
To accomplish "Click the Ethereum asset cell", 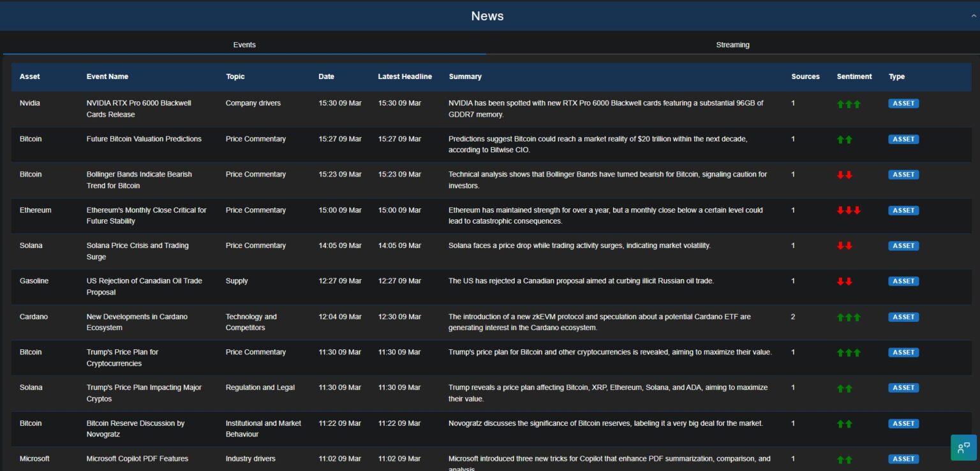I will 36,210.
